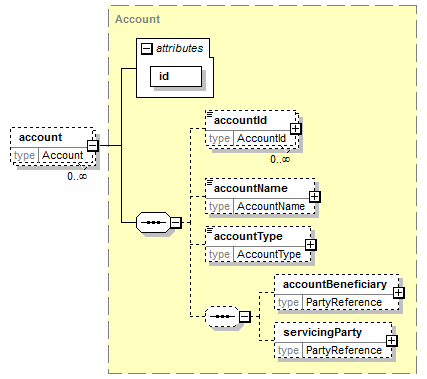
Task: Expand the accountBeneficiary plus box
Action: [x=399, y=293]
